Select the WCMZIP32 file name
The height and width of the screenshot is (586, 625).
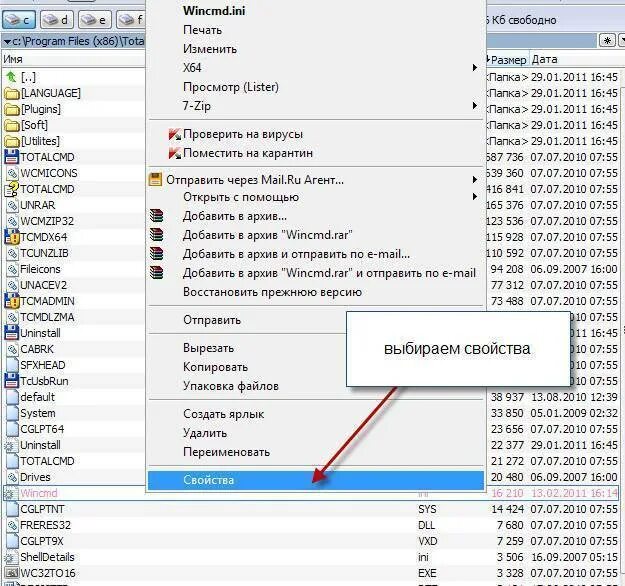[x=47, y=221]
